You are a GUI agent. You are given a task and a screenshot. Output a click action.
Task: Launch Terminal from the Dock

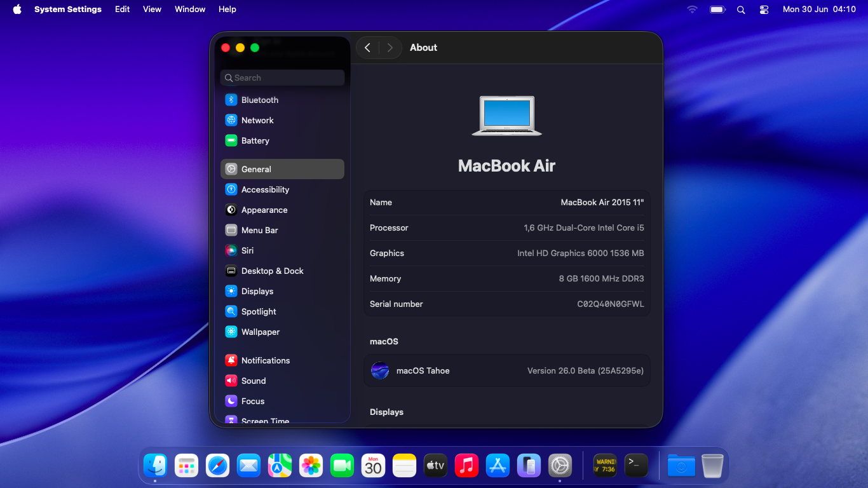(636, 466)
